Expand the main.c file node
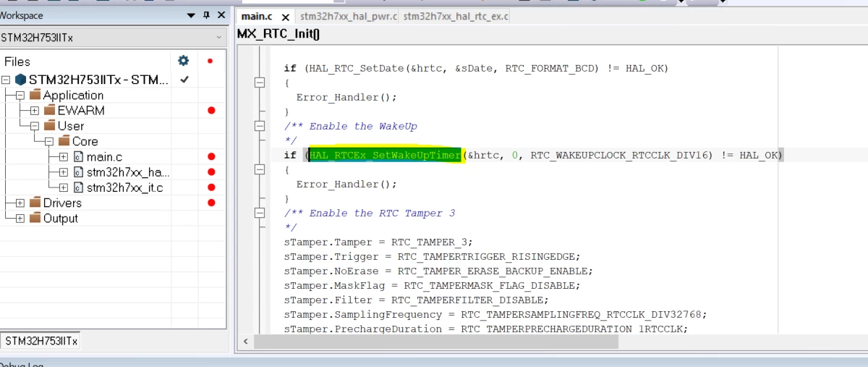The width and height of the screenshot is (868, 367). [x=64, y=157]
